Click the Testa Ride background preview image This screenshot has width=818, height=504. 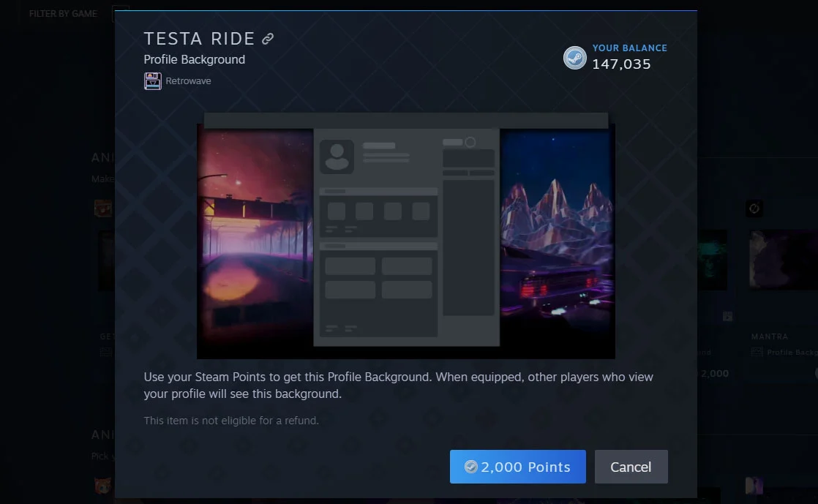[x=406, y=236]
